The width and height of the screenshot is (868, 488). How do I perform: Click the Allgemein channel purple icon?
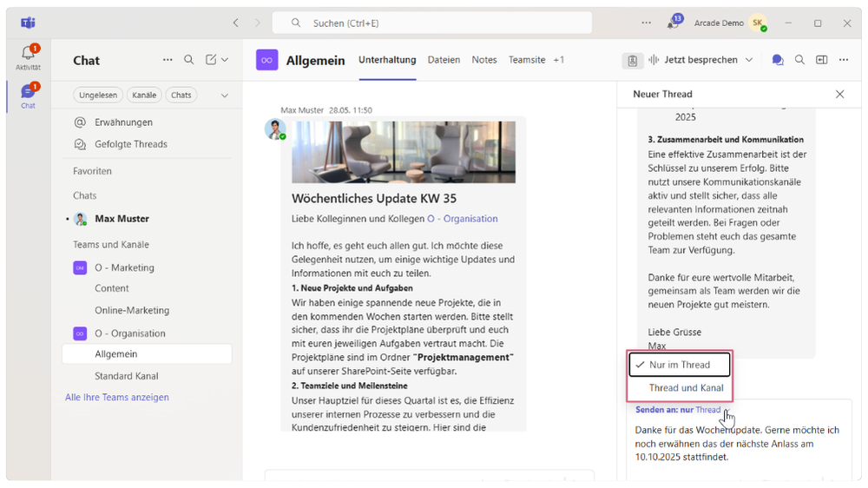266,60
